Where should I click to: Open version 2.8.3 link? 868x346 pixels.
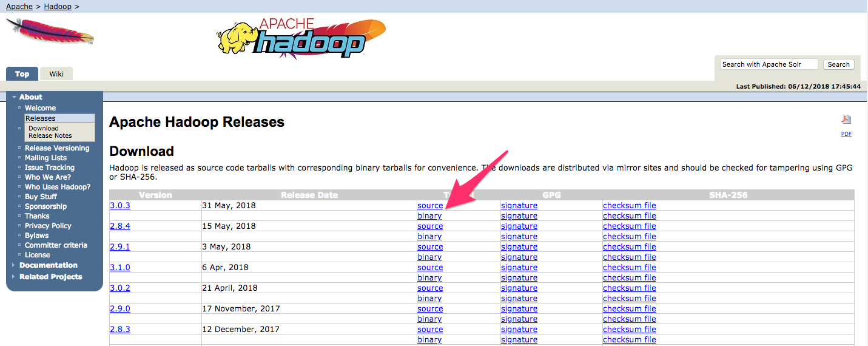pos(119,329)
